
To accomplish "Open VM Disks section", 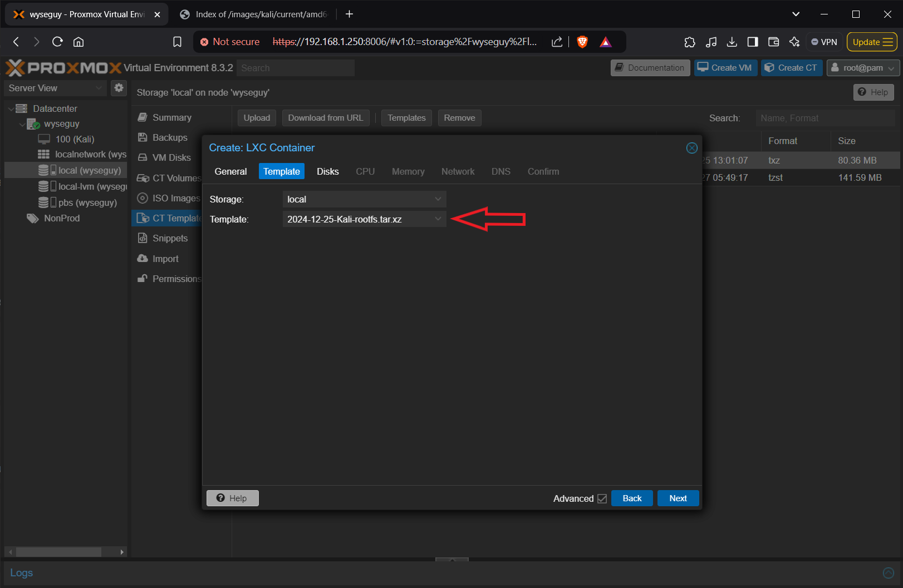I will pyautogui.click(x=171, y=157).
